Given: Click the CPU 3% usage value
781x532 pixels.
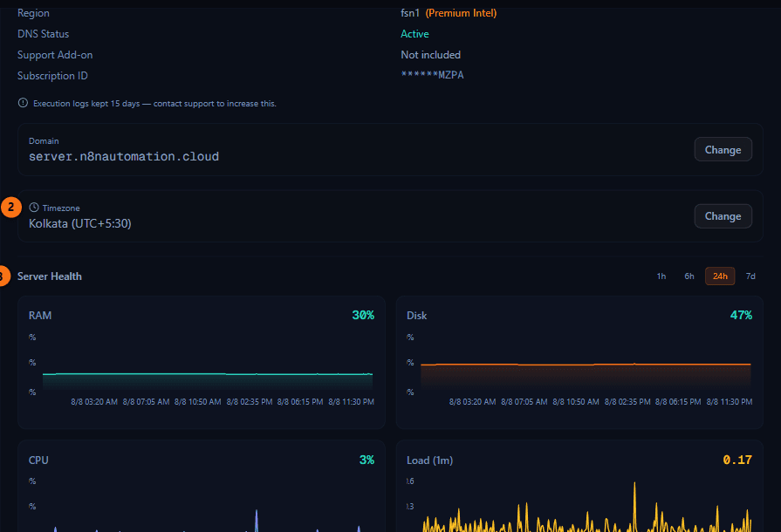Looking at the screenshot, I should (x=367, y=460).
